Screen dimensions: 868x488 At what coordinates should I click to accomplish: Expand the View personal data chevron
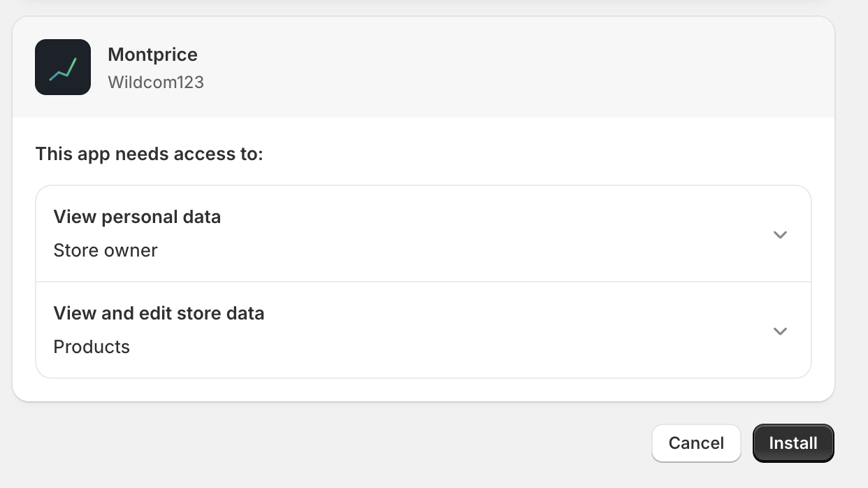[780, 234]
